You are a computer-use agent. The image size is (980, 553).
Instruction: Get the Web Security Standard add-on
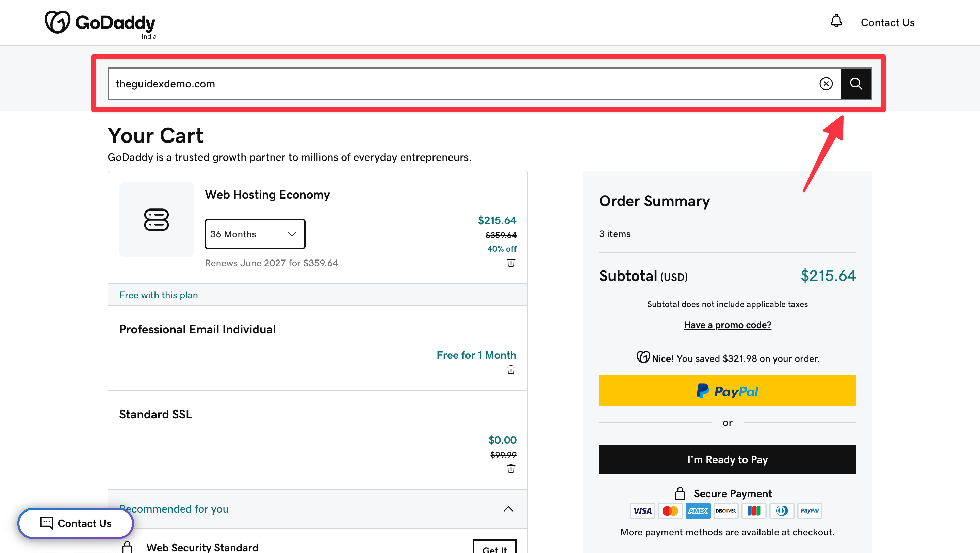[494, 548]
